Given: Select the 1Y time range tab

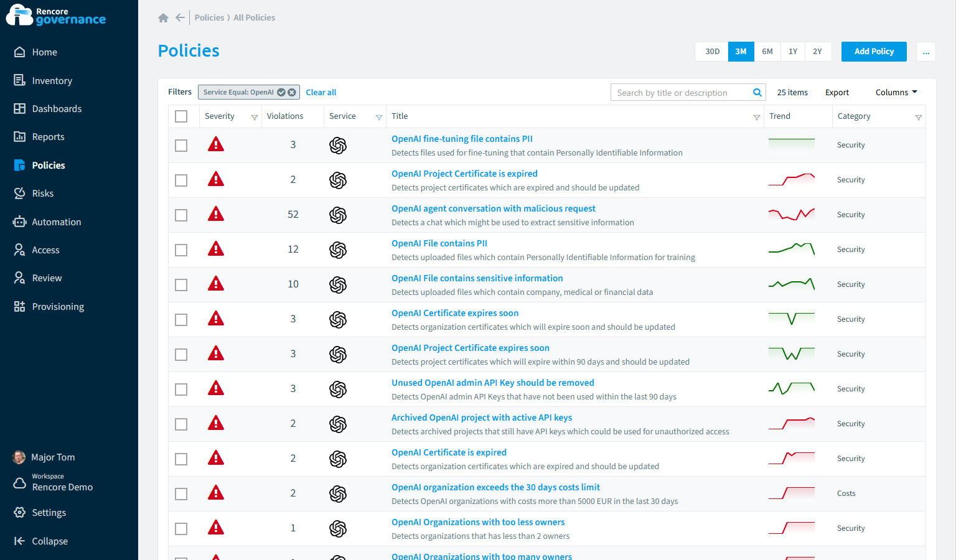Looking at the screenshot, I should pyautogui.click(x=793, y=52).
